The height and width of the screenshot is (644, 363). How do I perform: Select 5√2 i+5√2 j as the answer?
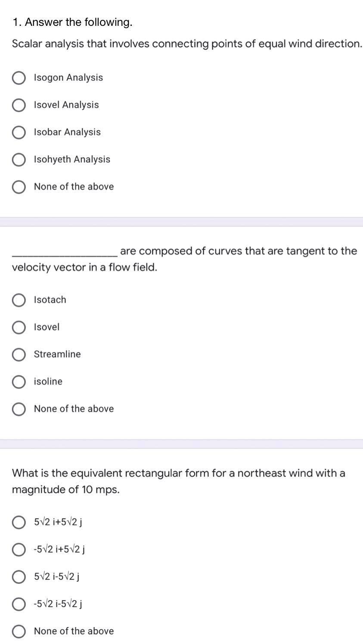coord(19,523)
